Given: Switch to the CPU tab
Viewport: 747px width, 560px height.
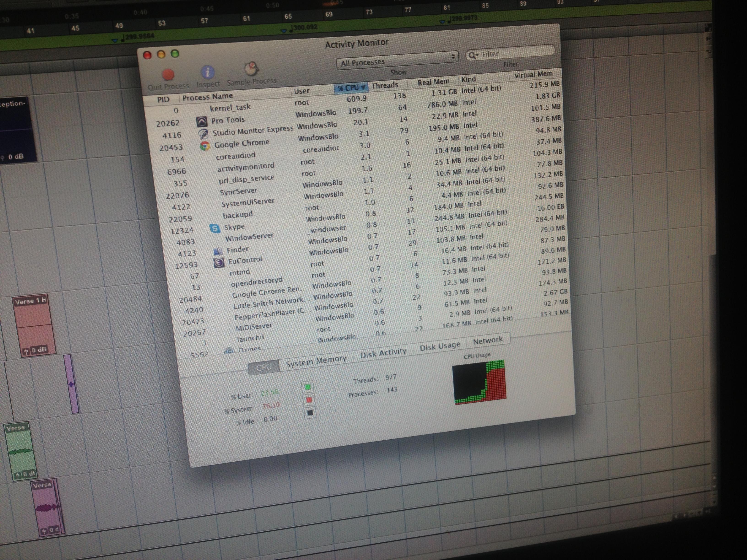Looking at the screenshot, I should click(x=264, y=367).
